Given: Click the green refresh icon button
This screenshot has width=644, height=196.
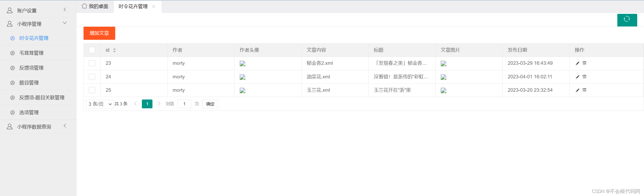Looking at the screenshot, I should (627, 20).
